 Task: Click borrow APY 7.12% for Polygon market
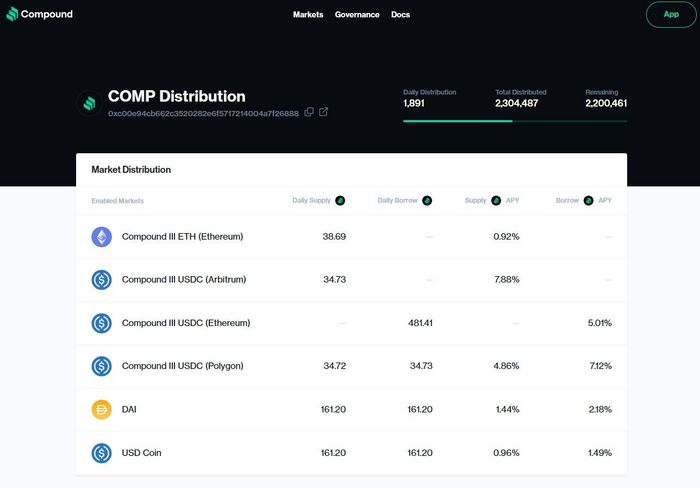(600, 366)
